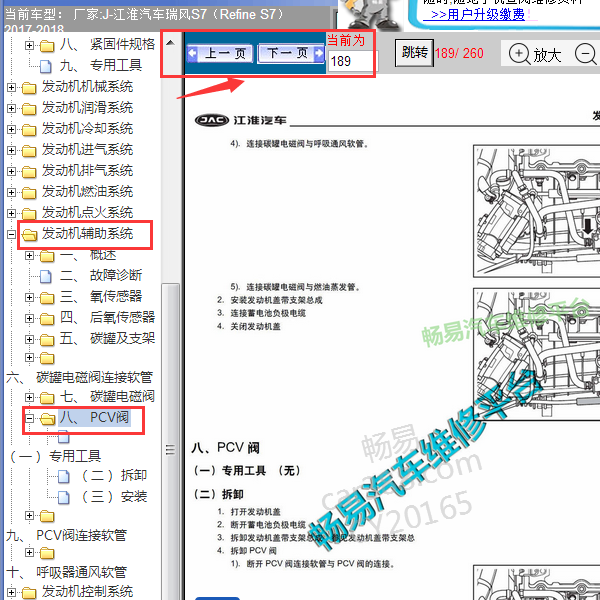The width and height of the screenshot is (600, 600).
Task: Open the (二)拆卸 document
Action: (x=114, y=476)
